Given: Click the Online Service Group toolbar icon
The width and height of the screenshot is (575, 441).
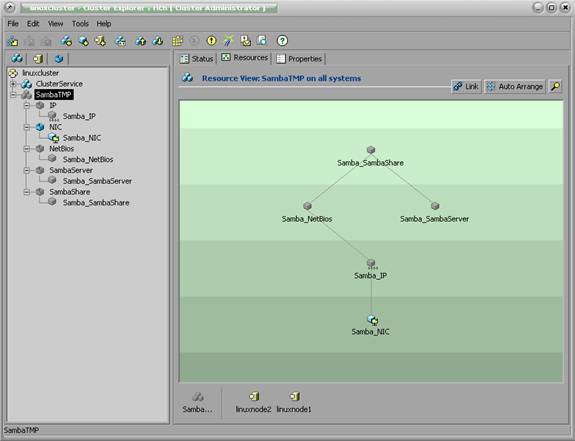Looking at the screenshot, I should (141, 41).
